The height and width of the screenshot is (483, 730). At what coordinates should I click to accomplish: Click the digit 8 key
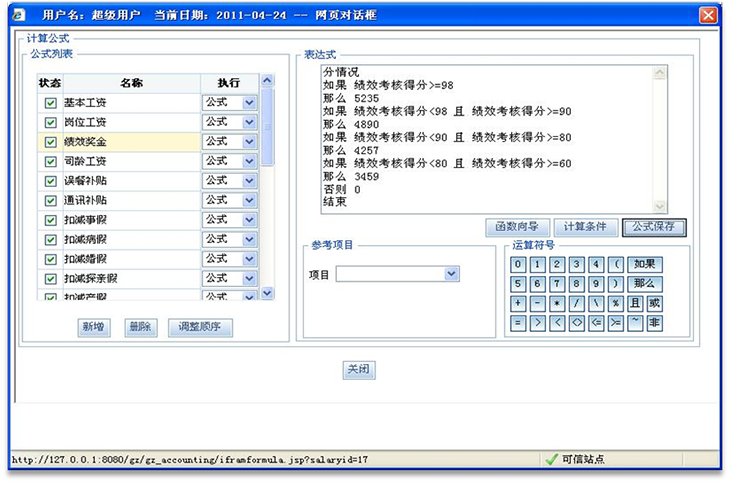click(576, 284)
